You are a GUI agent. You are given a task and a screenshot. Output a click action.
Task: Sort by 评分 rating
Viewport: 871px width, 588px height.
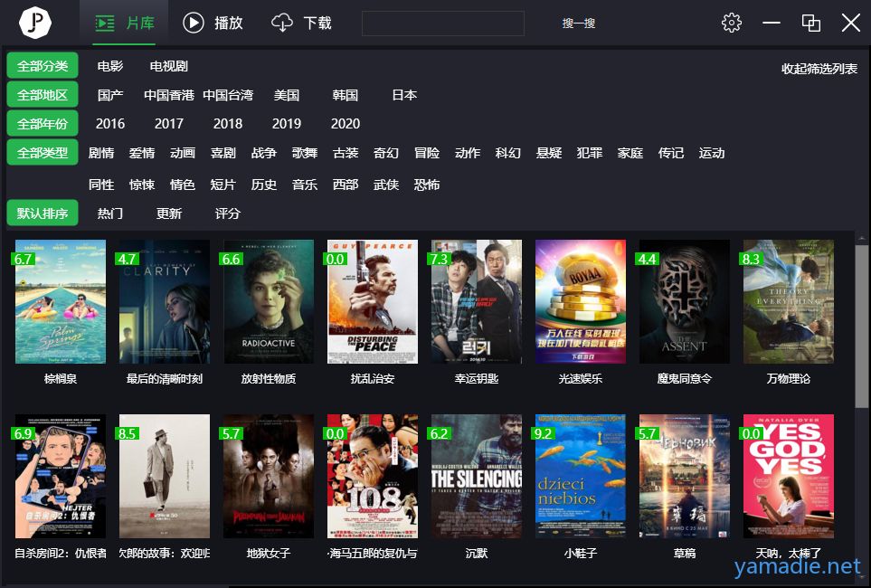228,213
